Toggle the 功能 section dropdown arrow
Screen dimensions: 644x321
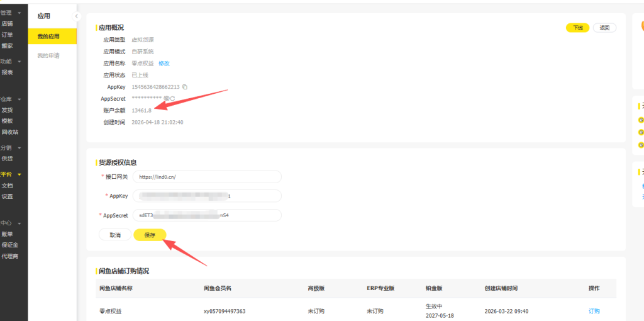19,62
